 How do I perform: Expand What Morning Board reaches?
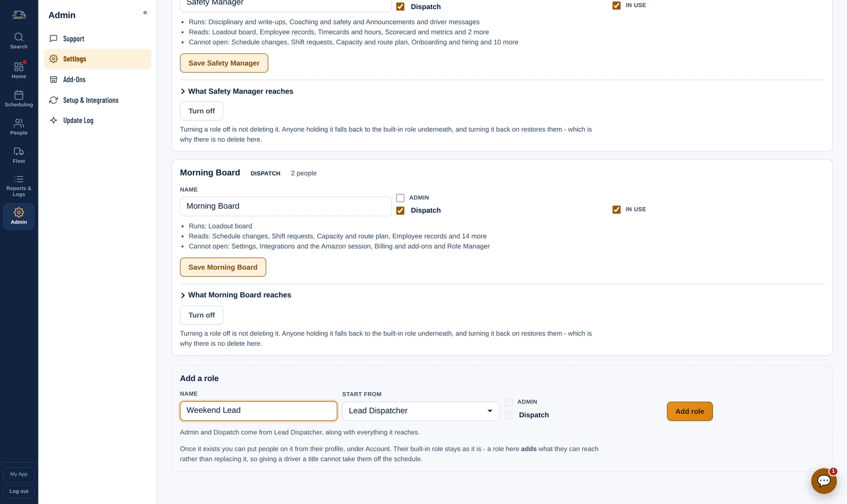(x=236, y=295)
